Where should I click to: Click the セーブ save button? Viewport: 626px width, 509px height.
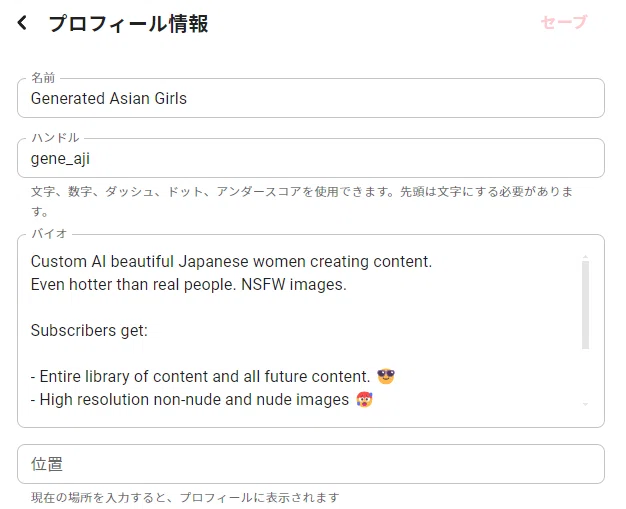[x=564, y=22]
